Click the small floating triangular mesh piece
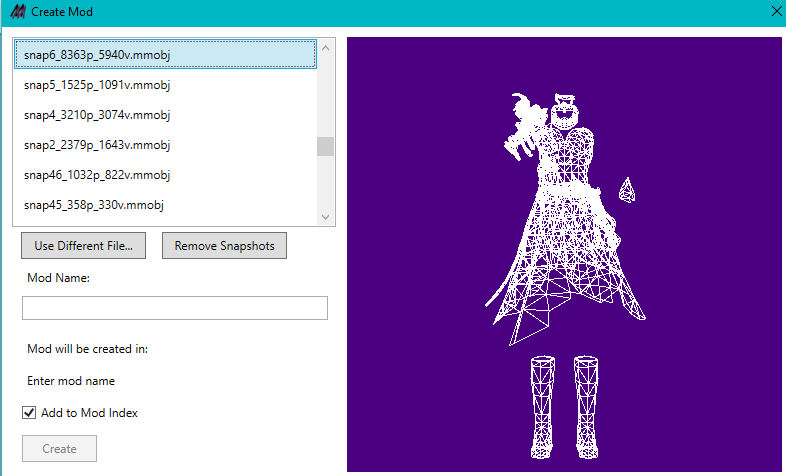Image resolution: width=786 pixels, height=476 pixels. point(626,189)
